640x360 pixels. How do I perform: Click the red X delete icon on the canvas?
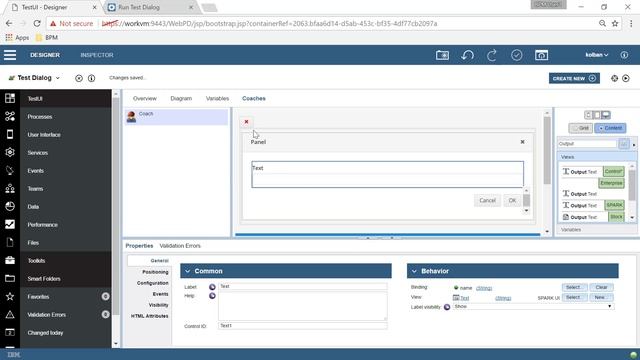246,122
